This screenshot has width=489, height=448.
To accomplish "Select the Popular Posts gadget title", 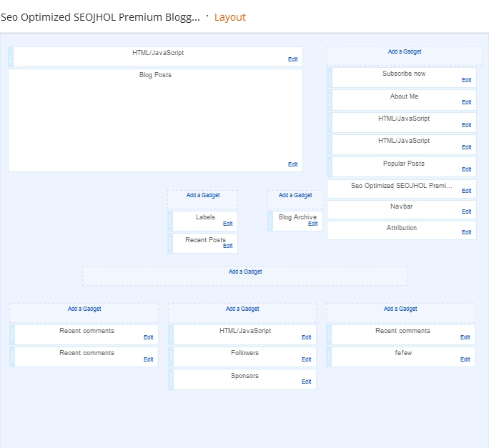I will click(403, 164).
